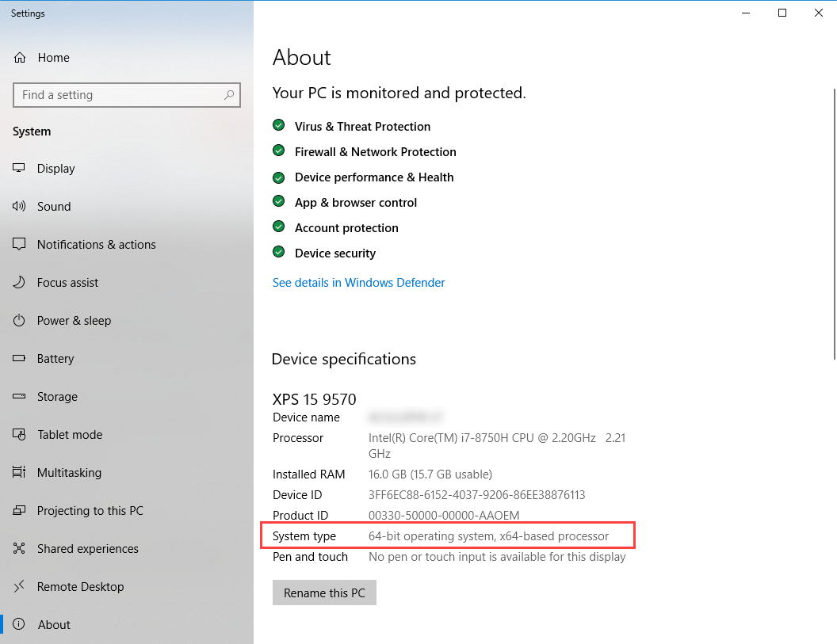Open the Sound settings page
This screenshot has width=837, height=644.
click(x=127, y=207)
